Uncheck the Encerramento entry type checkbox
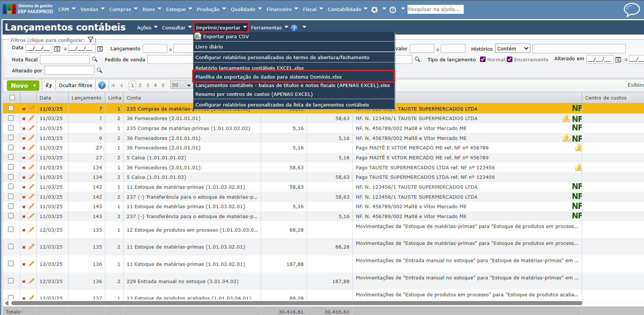 coord(509,59)
